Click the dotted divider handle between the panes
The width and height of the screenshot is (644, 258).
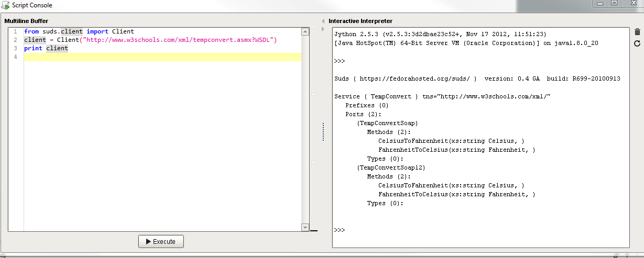pyautogui.click(x=323, y=131)
